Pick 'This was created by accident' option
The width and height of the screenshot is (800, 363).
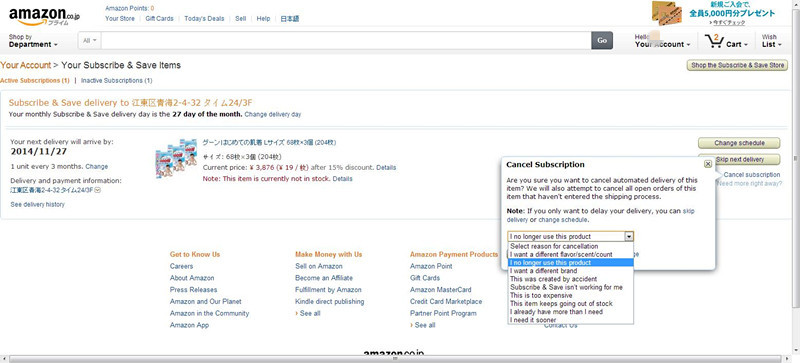point(571,279)
